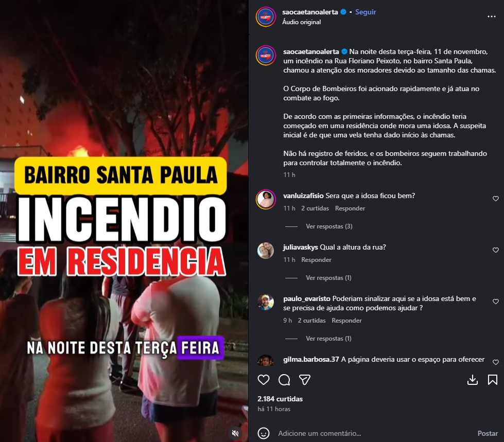Image resolution: width=504 pixels, height=442 pixels.
Task: Open emoji picker in comment box
Action: tap(264, 433)
